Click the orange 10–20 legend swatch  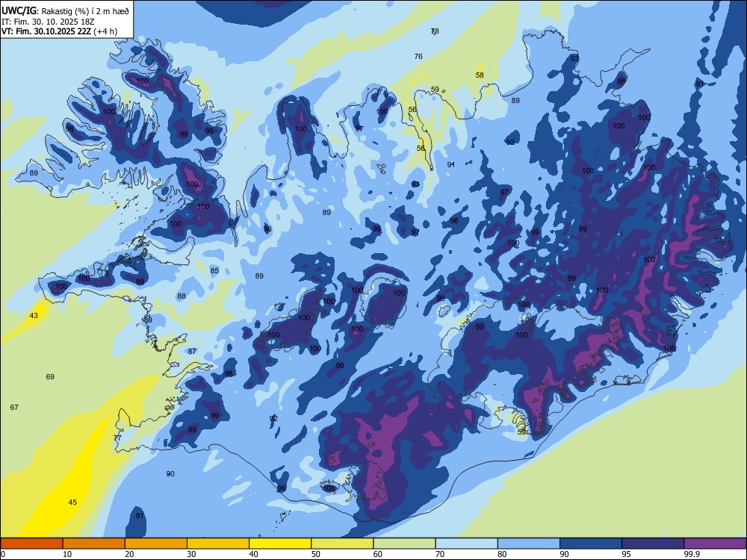pyautogui.click(x=94, y=544)
